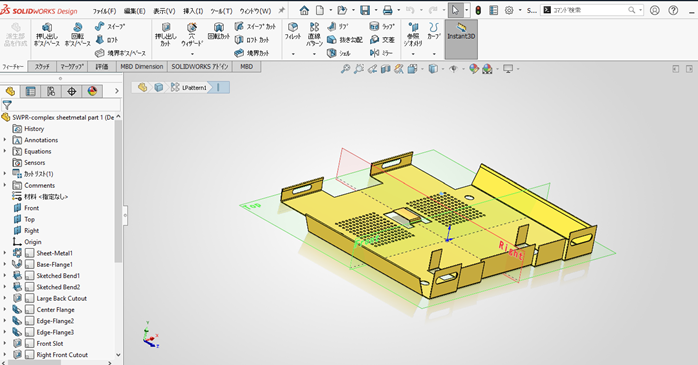Viewport: 698px width, 365px height.
Task: Select the Hole Wizard tool (穴ウィザード)
Action: click(x=192, y=35)
